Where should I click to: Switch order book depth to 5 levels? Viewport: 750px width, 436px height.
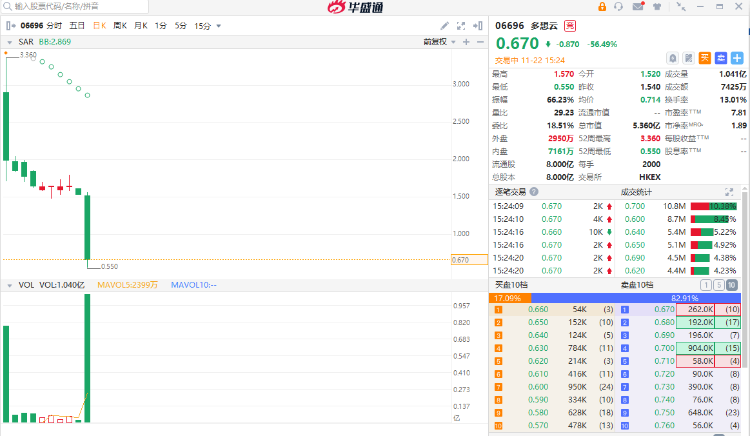pyautogui.click(x=721, y=284)
